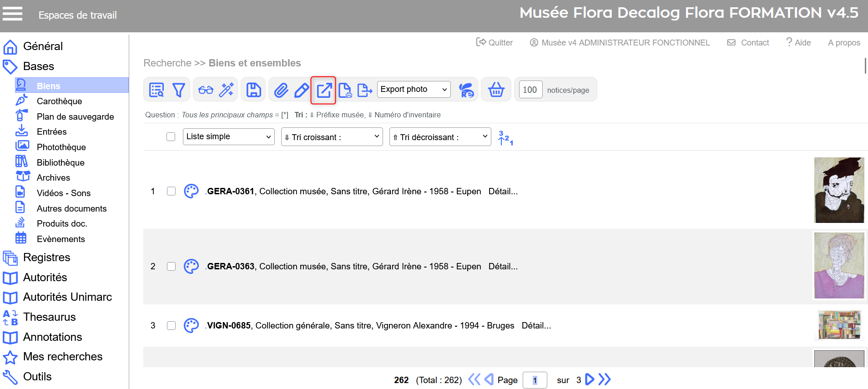Click the pencil edit icon

coord(301,90)
